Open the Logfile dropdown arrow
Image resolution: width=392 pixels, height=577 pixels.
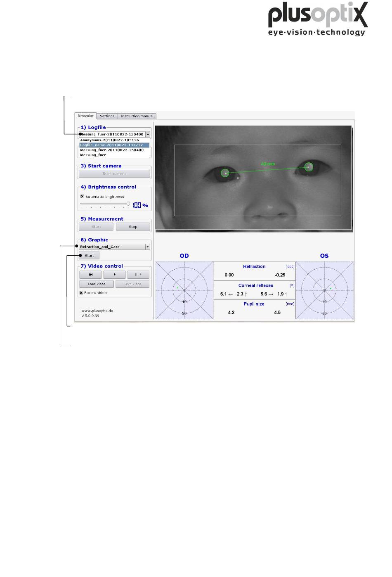pyautogui.click(x=148, y=135)
